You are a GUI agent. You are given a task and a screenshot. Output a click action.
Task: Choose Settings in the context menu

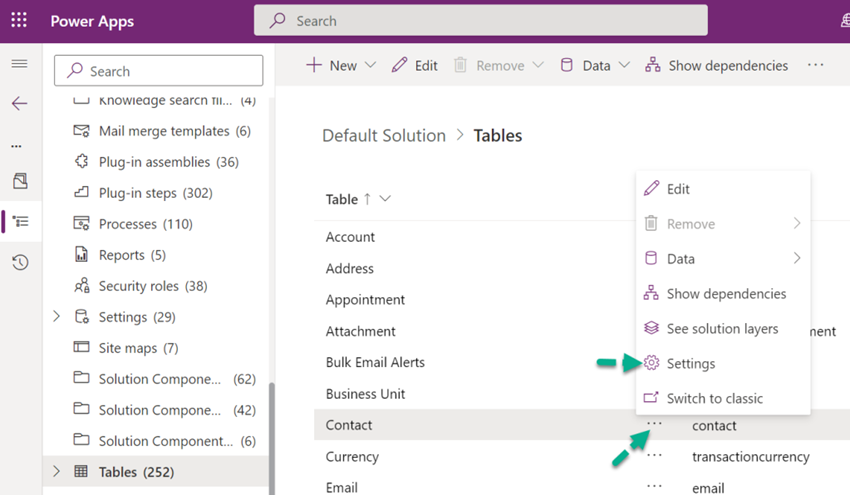pyautogui.click(x=723, y=363)
